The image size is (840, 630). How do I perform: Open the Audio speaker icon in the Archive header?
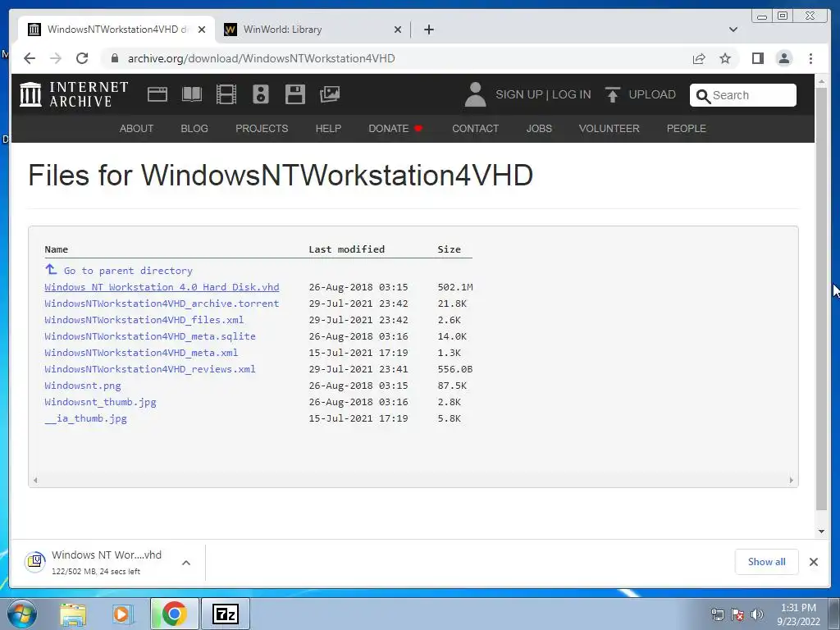coord(261,94)
